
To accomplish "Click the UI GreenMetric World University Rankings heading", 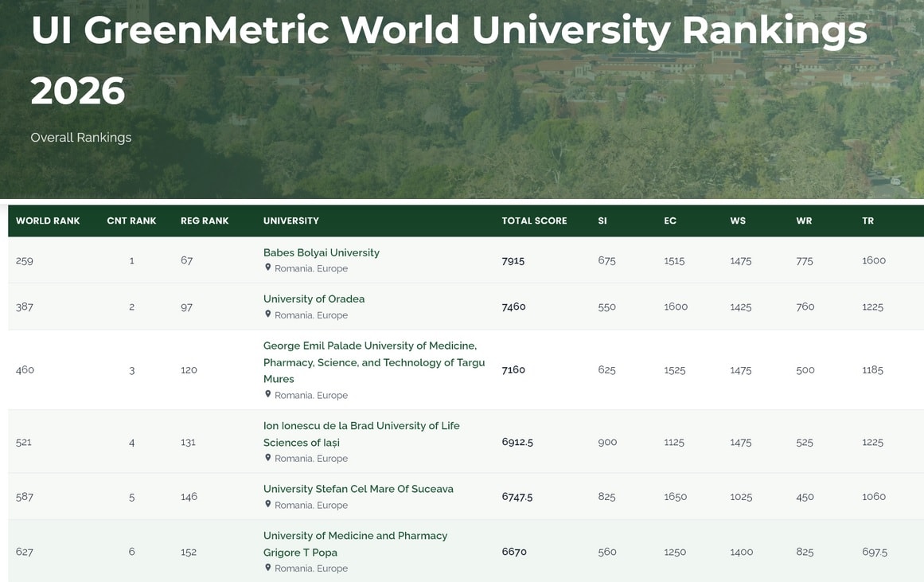I will 448,61.
